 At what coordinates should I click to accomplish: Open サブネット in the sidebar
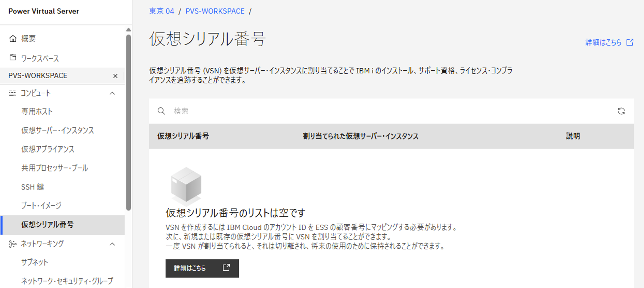(x=34, y=262)
